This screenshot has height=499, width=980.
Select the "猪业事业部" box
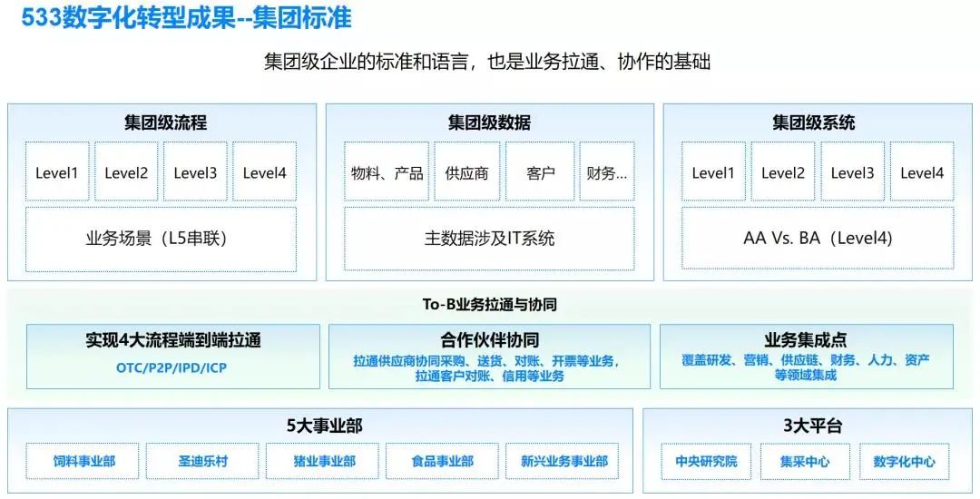322,462
